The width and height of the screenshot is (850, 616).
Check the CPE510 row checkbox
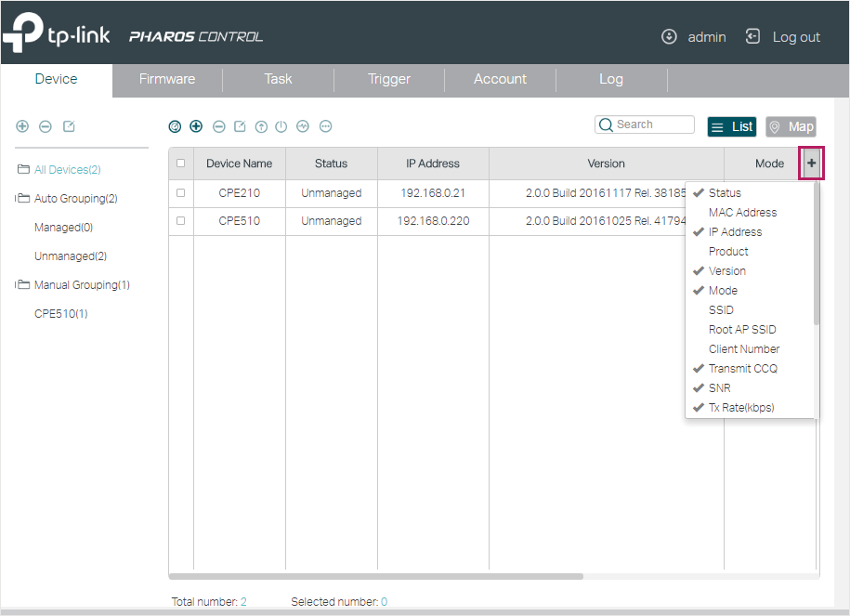point(181,221)
